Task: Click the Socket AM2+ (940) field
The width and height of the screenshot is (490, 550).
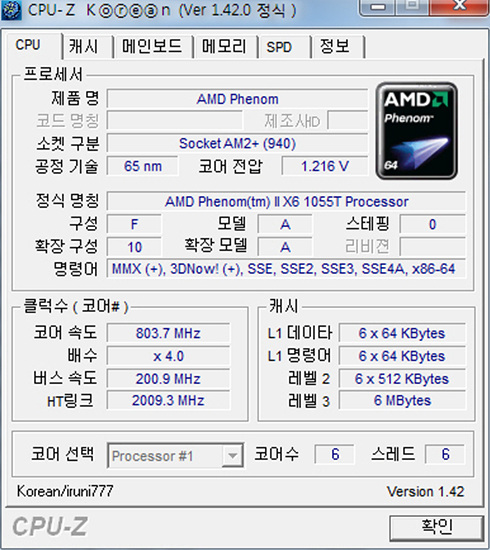Action: 237,143
